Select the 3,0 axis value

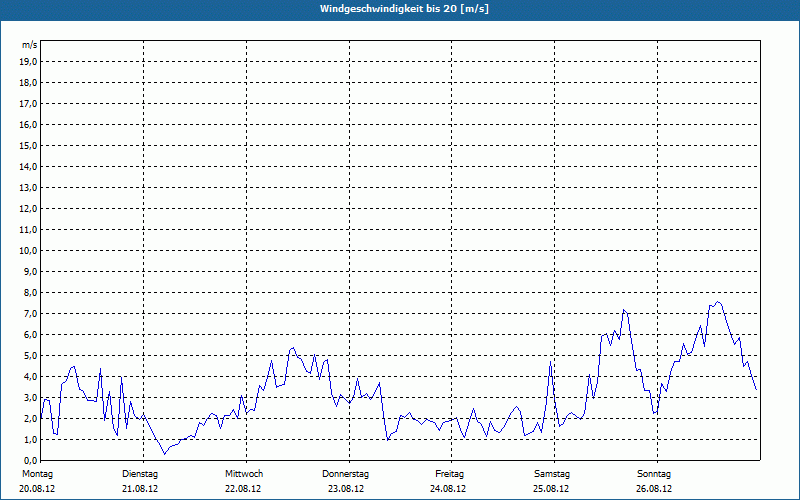[30, 397]
